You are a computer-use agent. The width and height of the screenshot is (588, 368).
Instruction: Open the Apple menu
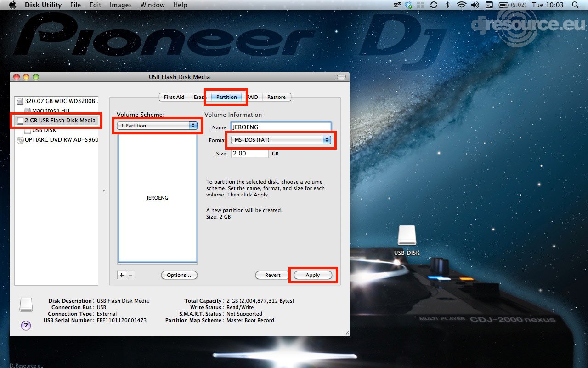12,5
